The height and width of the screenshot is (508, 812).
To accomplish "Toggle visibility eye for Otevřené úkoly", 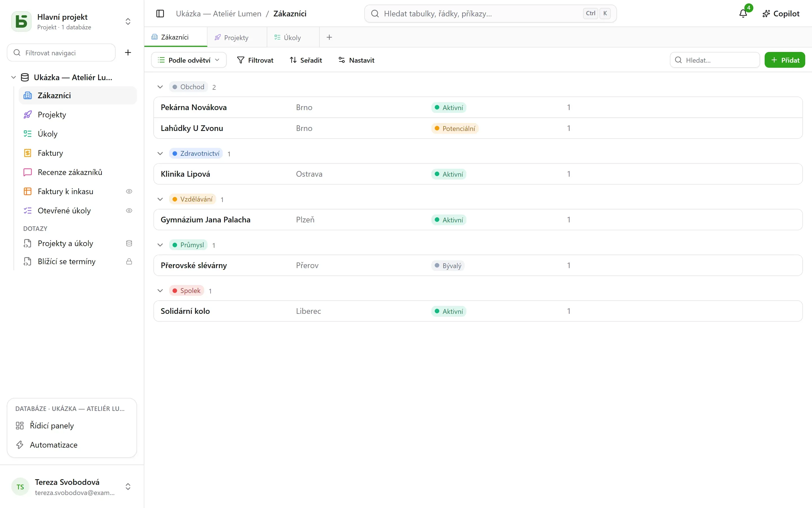I will click(129, 210).
